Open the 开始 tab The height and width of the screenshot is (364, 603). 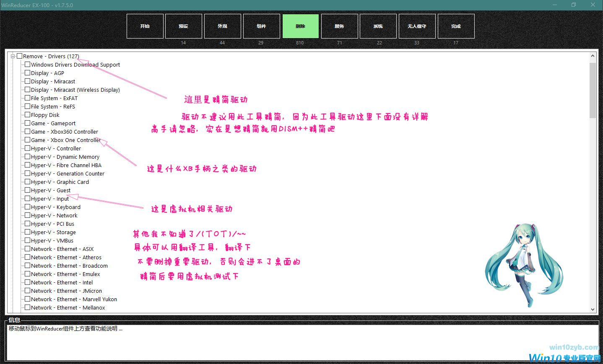145,26
